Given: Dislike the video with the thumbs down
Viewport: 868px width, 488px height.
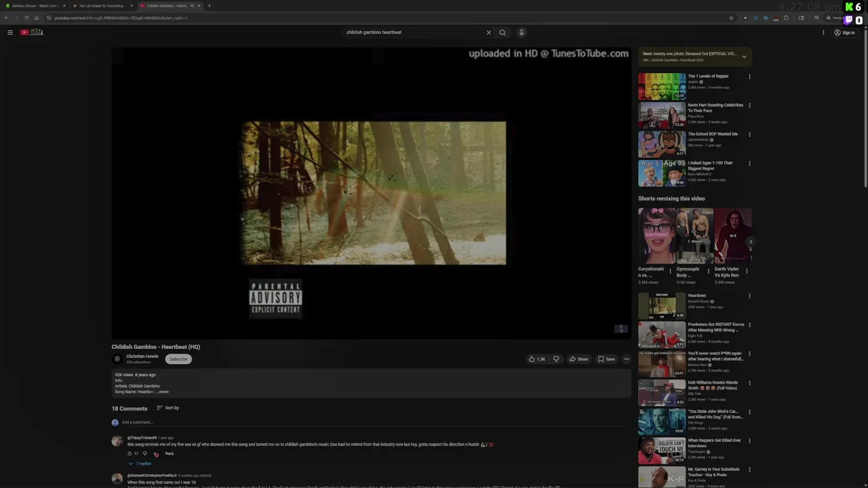Looking at the screenshot, I should [556, 359].
